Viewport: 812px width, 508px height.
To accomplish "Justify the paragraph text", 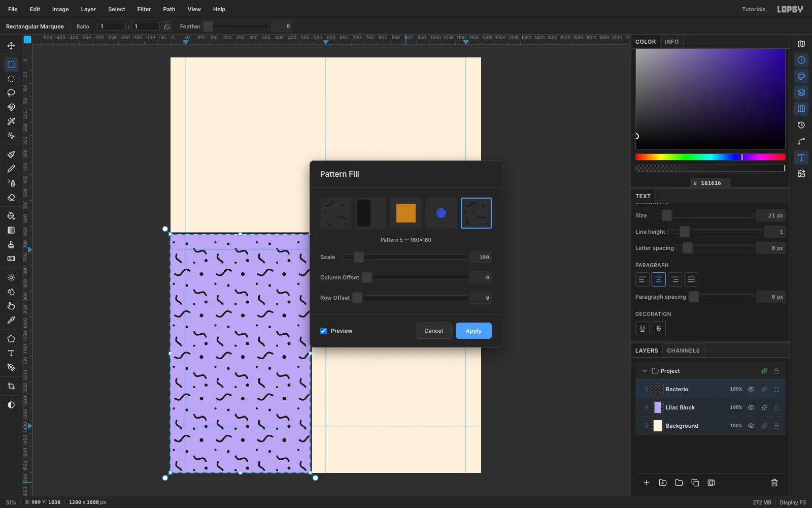I will [691, 279].
